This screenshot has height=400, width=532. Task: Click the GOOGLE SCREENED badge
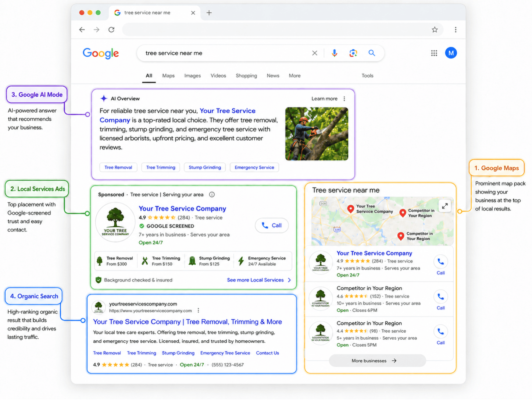(x=167, y=226)
